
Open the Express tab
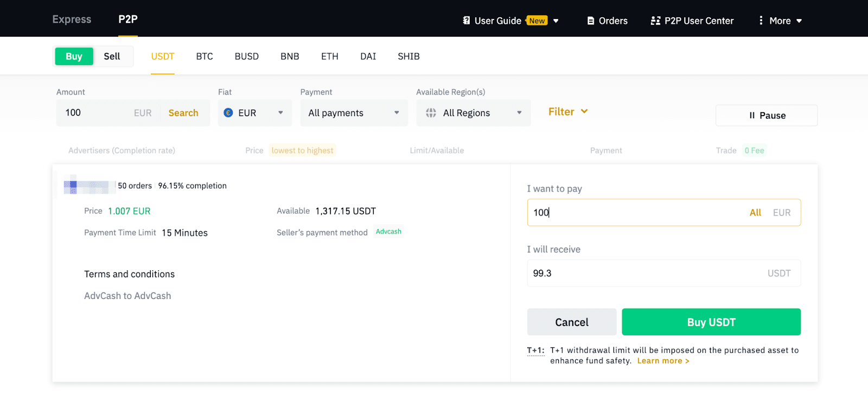[72, 20]
